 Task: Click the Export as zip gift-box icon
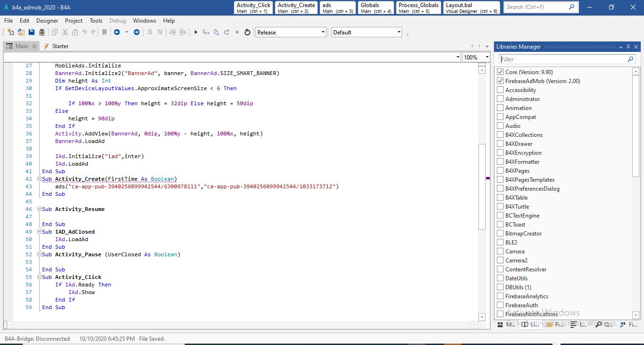click(x=42, y=32)
